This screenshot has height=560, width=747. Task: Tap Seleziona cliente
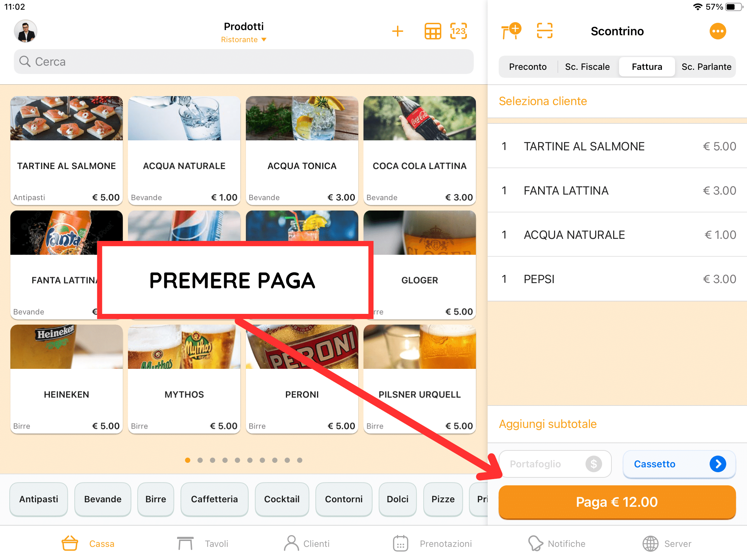543,101
